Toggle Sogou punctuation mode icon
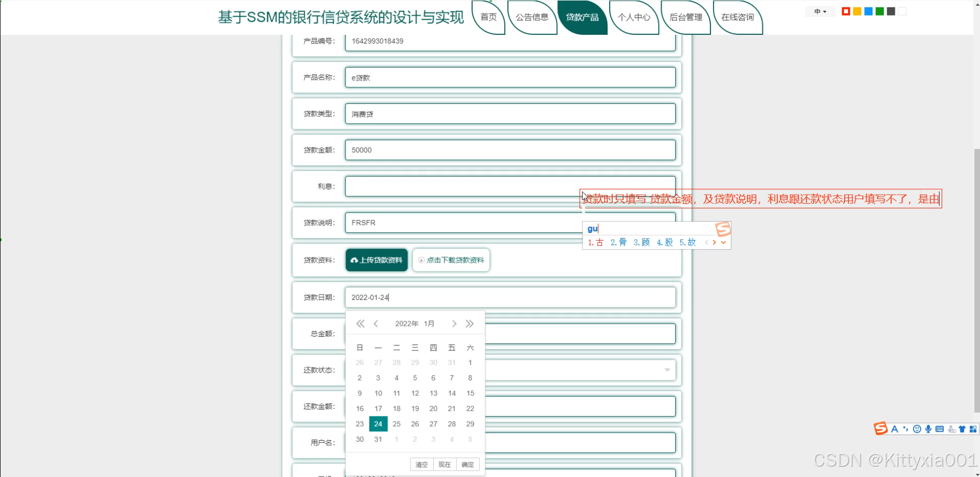Viewport: 980px width, 477px height. point(906,429)
